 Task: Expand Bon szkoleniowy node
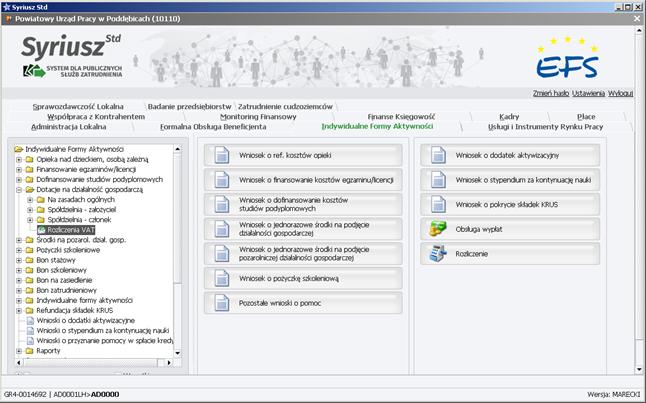[19, 270]
